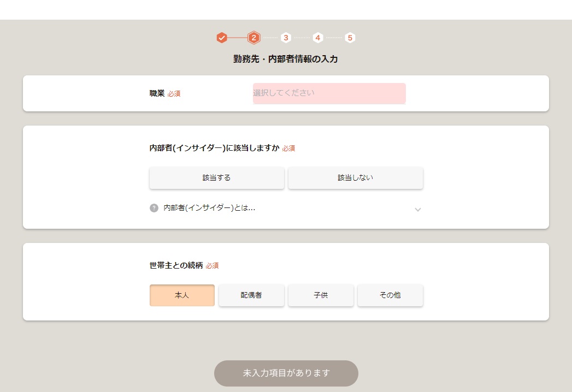Choose 該当する for insider status
The image size is (572, 392).
[216, 178]
